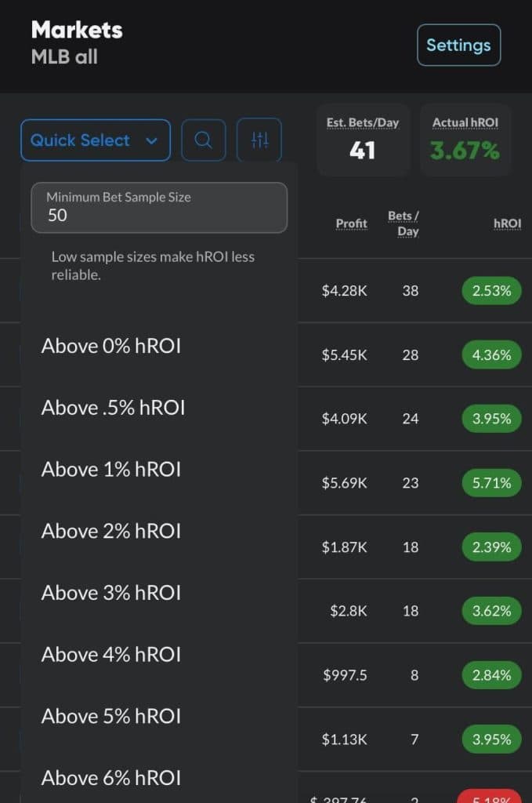Click the Settings button

(458, 45)
